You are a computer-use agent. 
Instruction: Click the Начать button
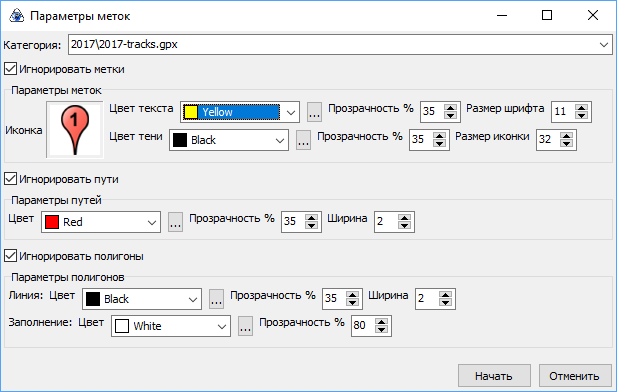494,376
